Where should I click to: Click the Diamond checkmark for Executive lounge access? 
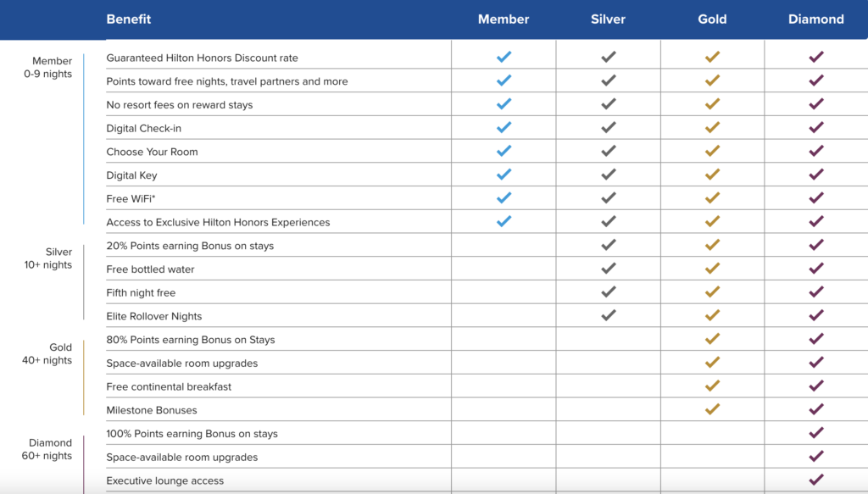coord(816,480)
